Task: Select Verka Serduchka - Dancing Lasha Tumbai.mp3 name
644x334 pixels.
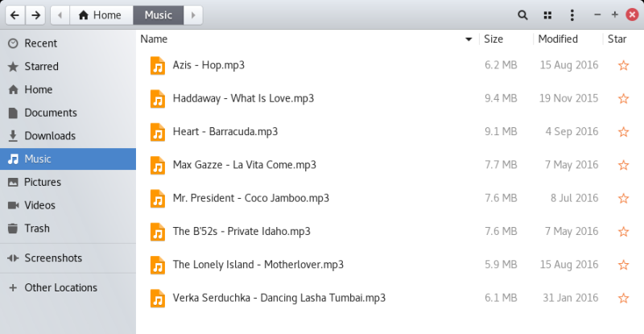Action: (279, 299)
